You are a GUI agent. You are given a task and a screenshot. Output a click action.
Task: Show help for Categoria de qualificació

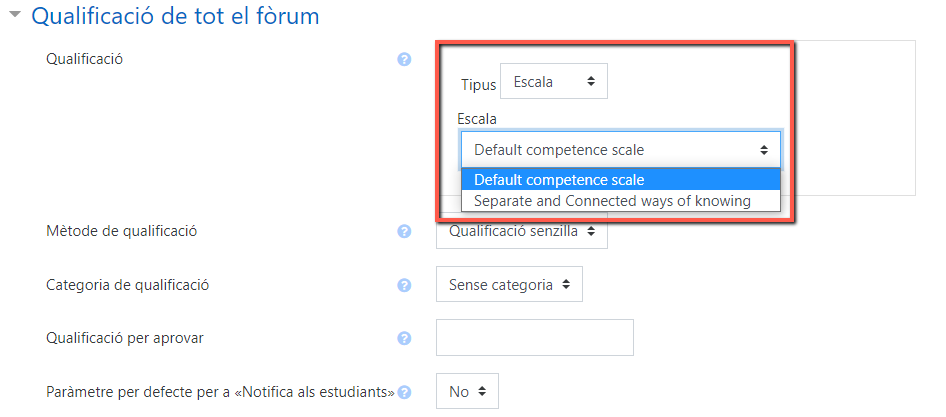pos(404,285)
